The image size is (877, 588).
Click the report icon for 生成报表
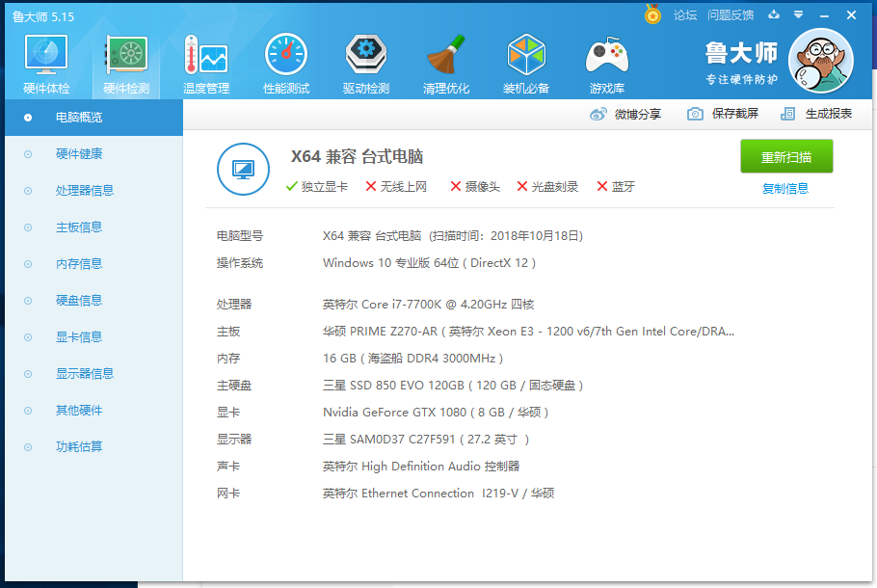tap(787, 114)
